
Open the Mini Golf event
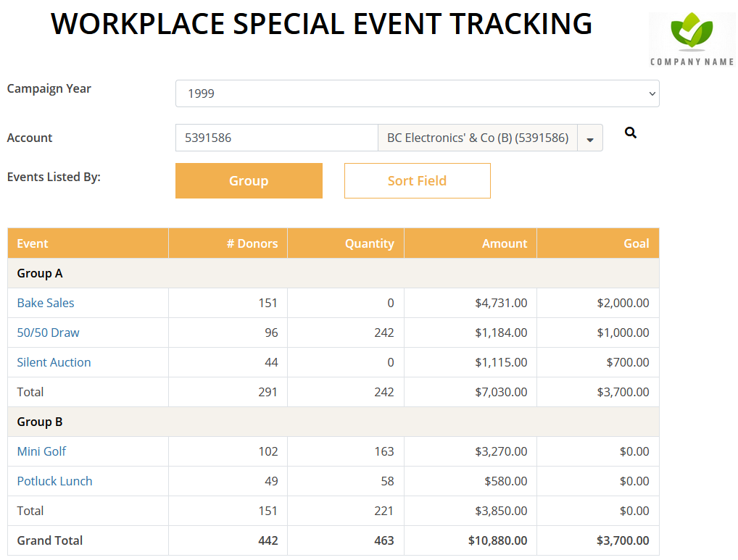pyautogui.click(x=41, y=451)
